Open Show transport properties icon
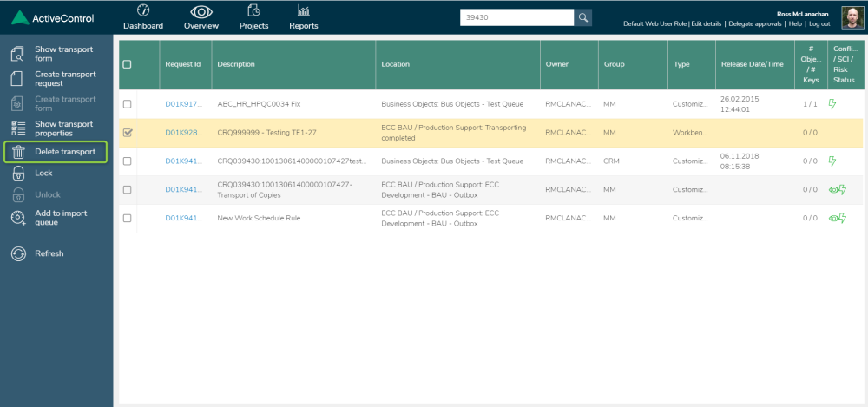868x407 pixels. click(17, 128)
